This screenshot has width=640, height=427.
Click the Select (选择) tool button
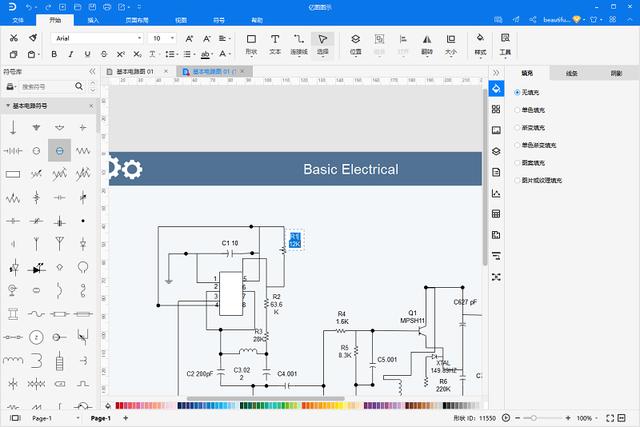point(322,44)
